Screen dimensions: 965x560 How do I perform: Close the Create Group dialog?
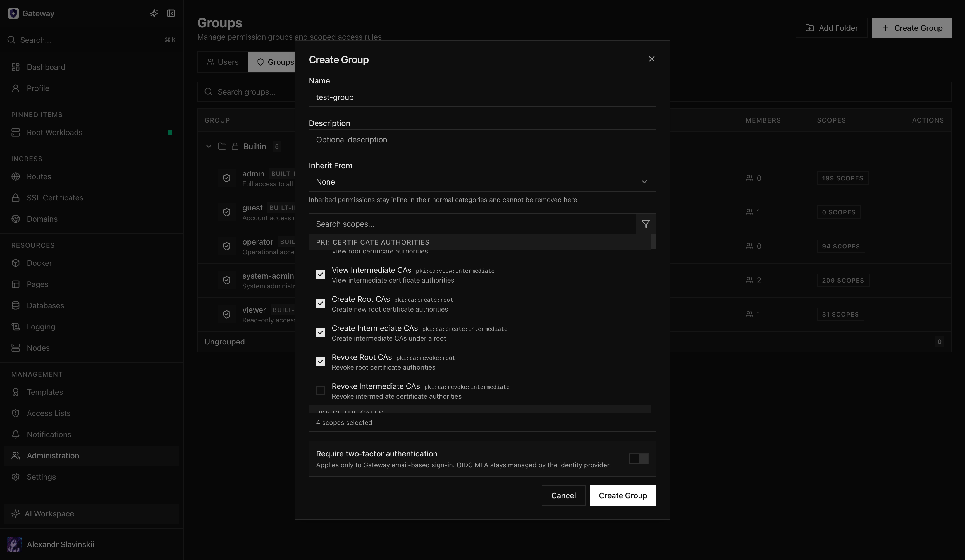tap(651, 59)
